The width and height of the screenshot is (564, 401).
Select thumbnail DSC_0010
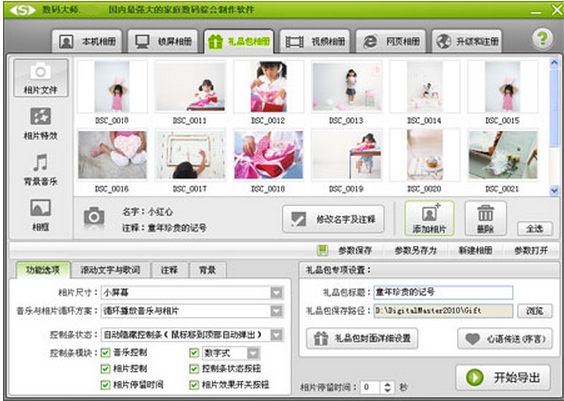(x=112, y=87)
